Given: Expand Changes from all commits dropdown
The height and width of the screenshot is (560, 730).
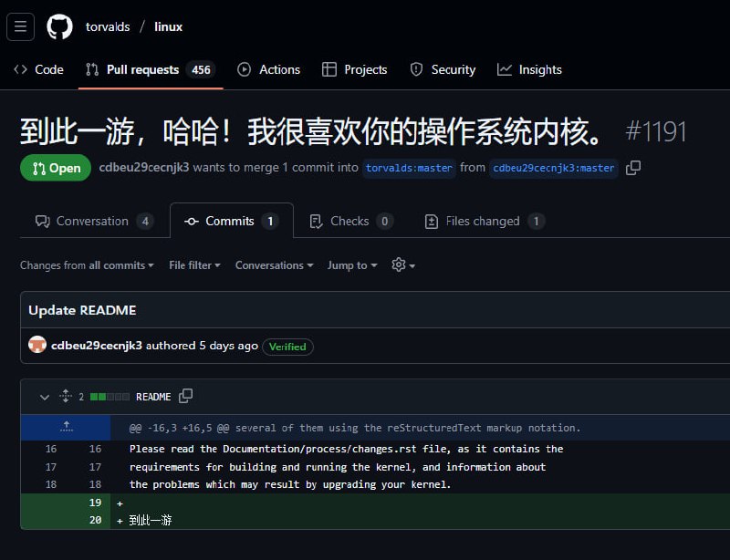Looking at the screenshot, I should 87,265.
